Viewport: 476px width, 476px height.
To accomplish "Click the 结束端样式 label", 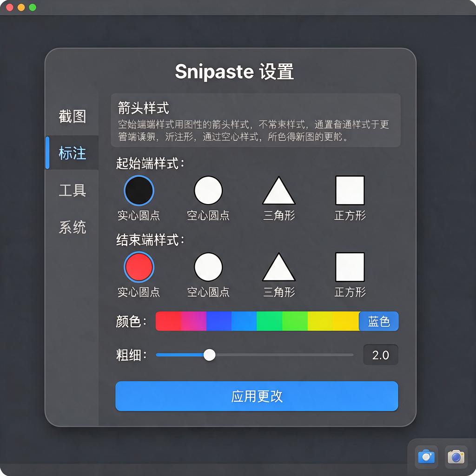I will (150, 240).
